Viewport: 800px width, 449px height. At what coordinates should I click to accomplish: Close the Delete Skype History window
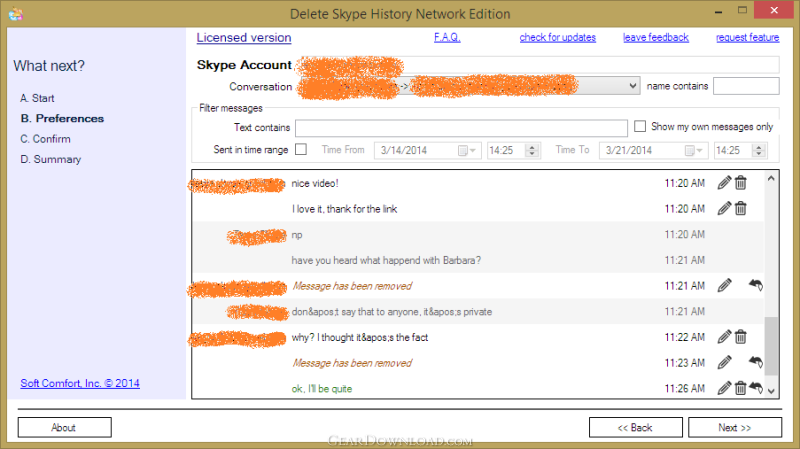[774, 10]
